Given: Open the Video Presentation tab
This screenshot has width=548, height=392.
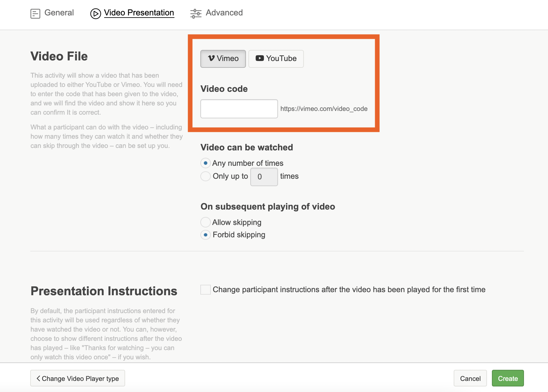Looking at the screenshot, I should pyautogui.click(x=139, y=13).
